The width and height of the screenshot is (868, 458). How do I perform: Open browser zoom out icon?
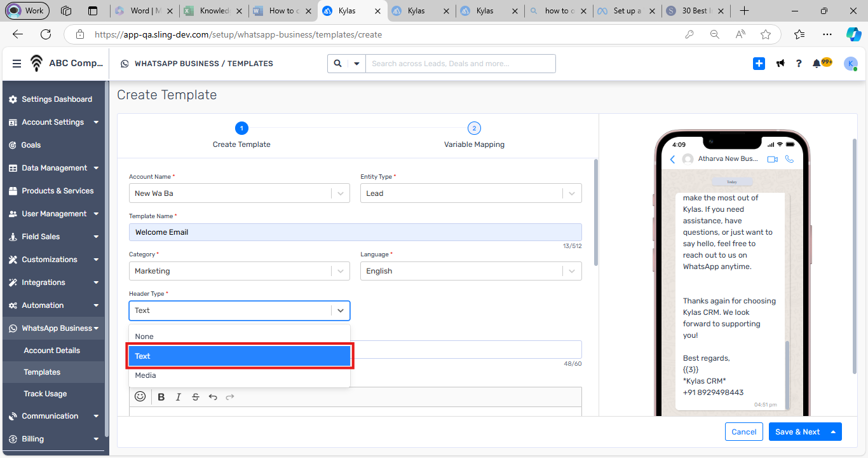715,34
